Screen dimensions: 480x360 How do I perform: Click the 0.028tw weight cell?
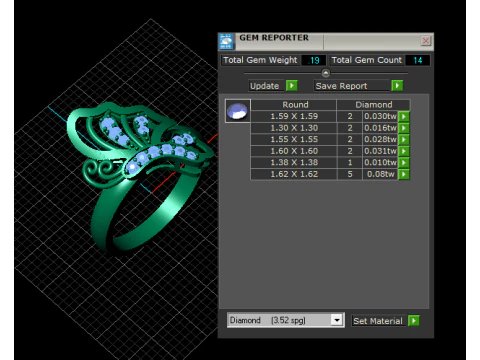[x=380, y=139]
